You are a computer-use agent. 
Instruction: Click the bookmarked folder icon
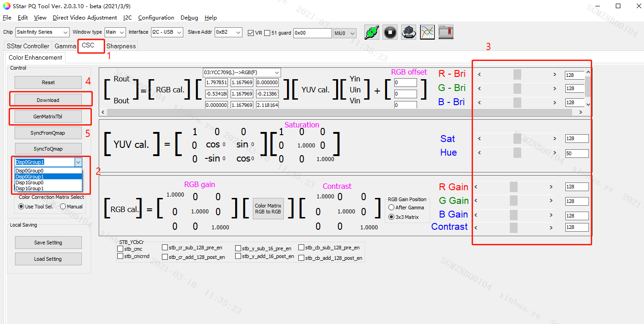point(446,32)
